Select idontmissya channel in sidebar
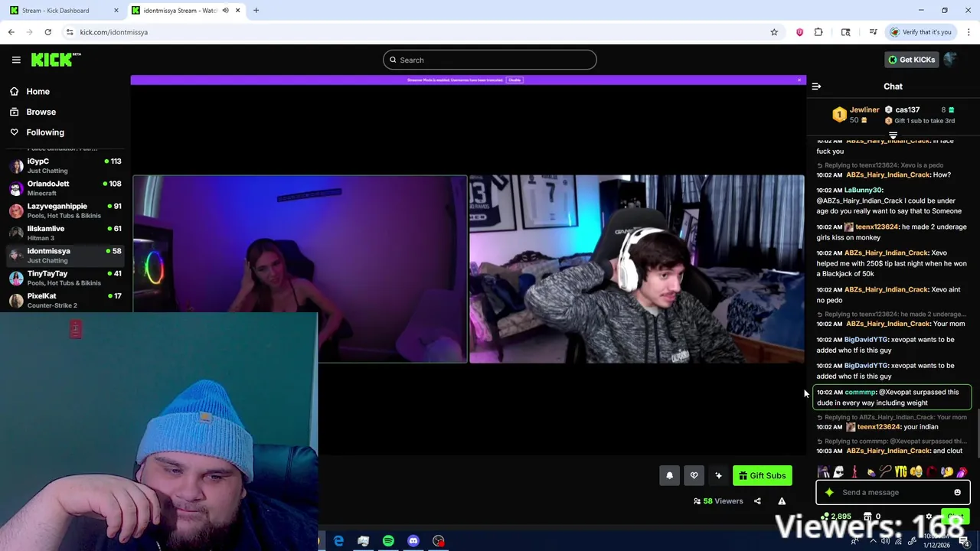 [x=66, y=256]
